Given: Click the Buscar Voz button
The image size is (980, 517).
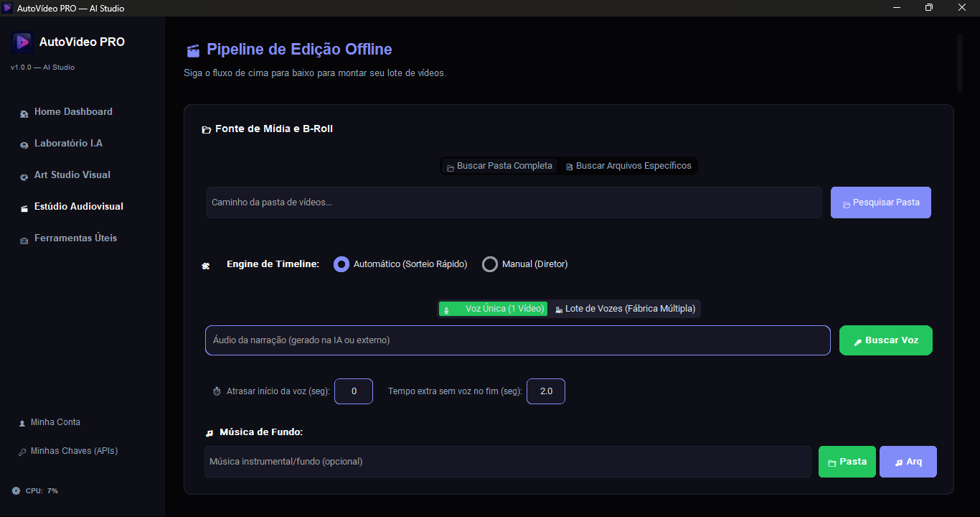Looking at the screenshot, I should pyautogui.click(x=886, y=340).
